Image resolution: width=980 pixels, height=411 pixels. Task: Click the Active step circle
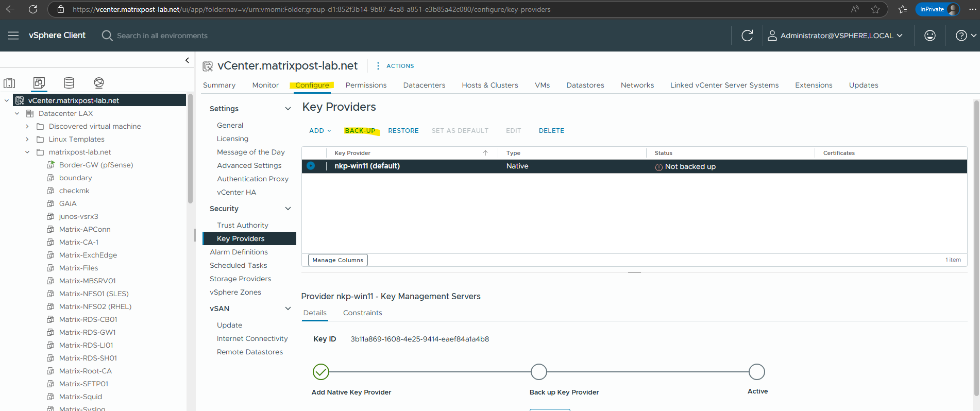757,371
